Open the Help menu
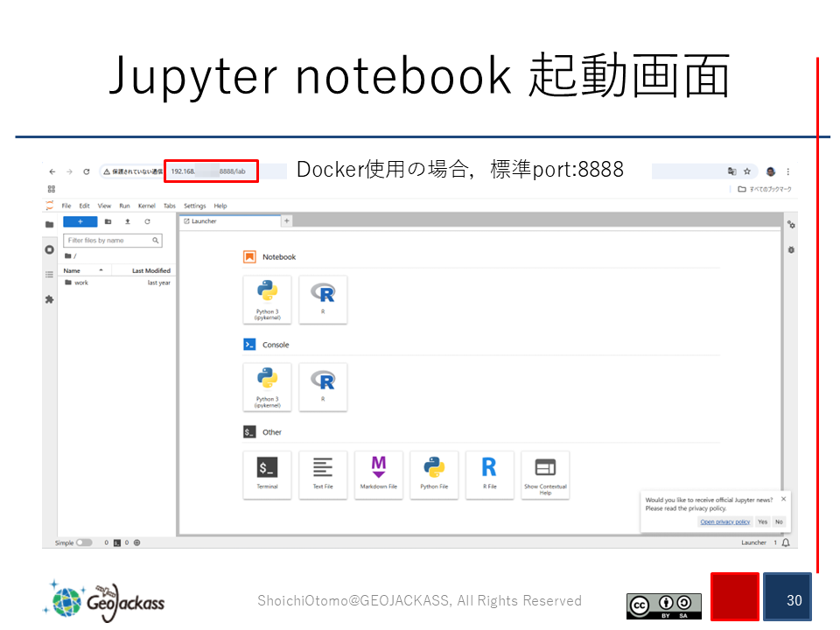Image resolution: width=840 pixels, height=630 pixels. [220, 206]
